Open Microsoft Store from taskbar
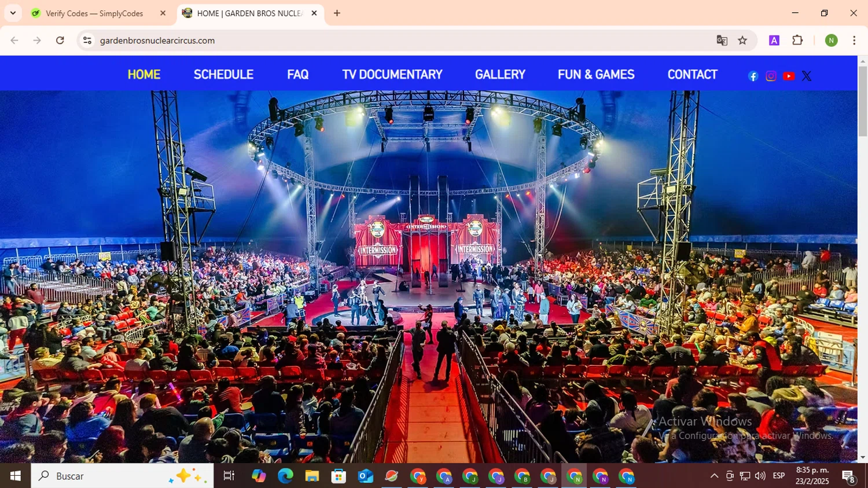Viewport: 868px width, 488px height. click(339, 476)
